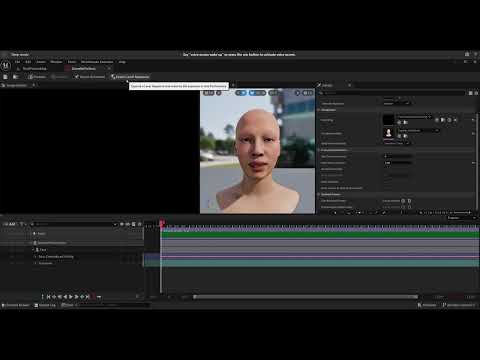Click the black footage thumbnail in Details
480x360 pixels.
388,120
